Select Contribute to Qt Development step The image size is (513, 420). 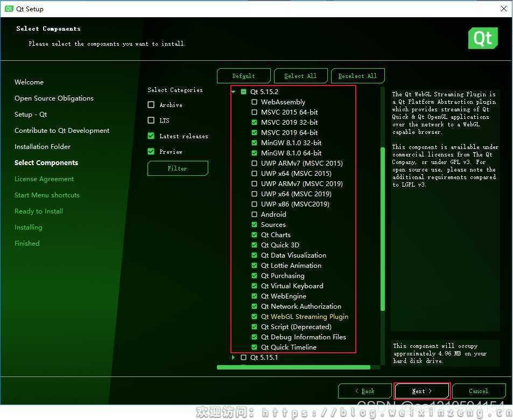(x=62, y=131)
